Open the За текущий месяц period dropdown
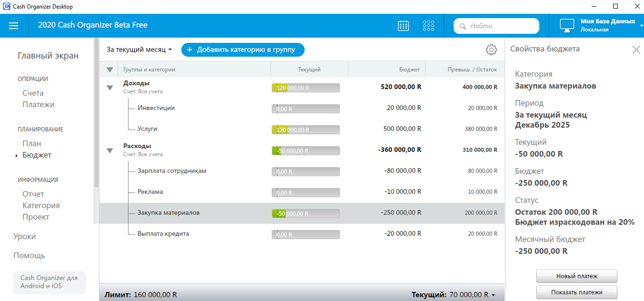Image resolution: width=644 pixels, height=301 pixels. pyautogui.click(x=139, y=50)
